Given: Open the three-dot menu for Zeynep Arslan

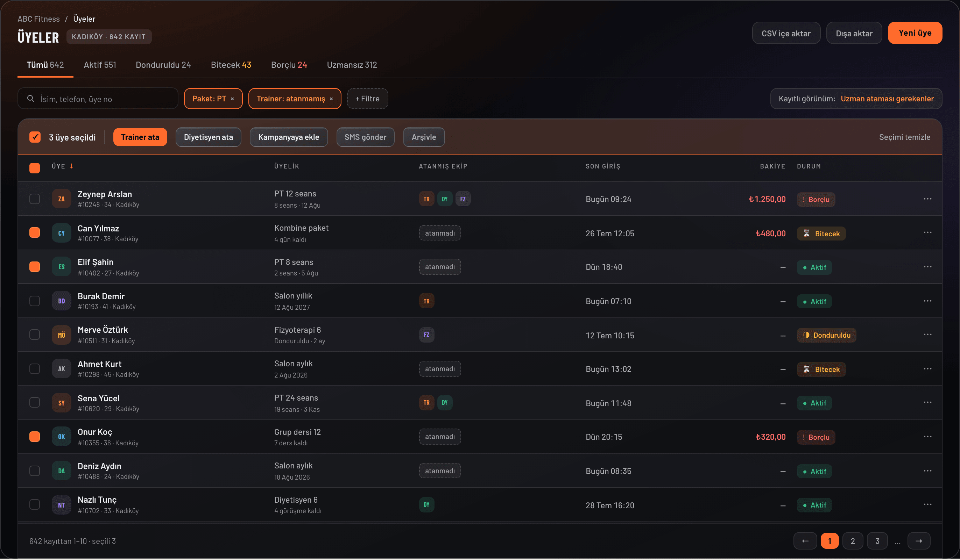Looking at the screenshot, I should [927, 199].
